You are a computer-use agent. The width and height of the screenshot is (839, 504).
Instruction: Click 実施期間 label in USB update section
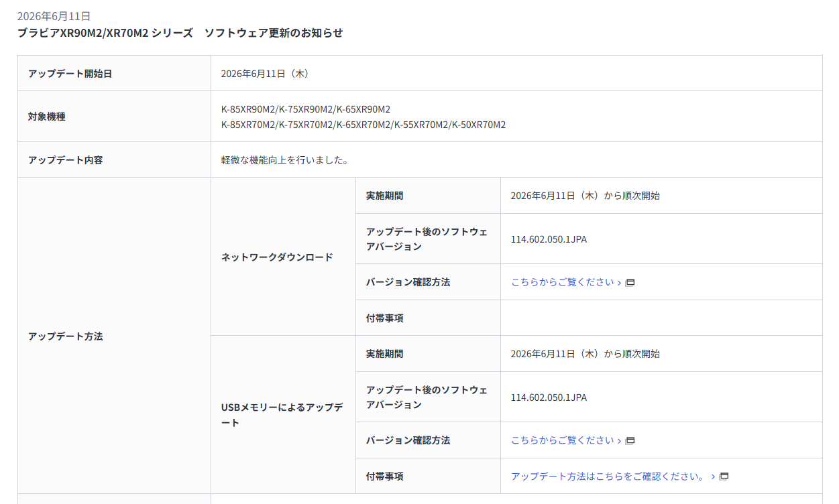[x=385, y=354]
